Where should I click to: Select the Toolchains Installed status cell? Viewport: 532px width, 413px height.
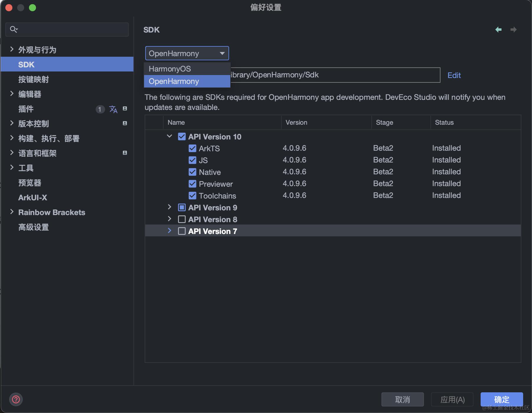pyautogui.click(x=446, y=195)
